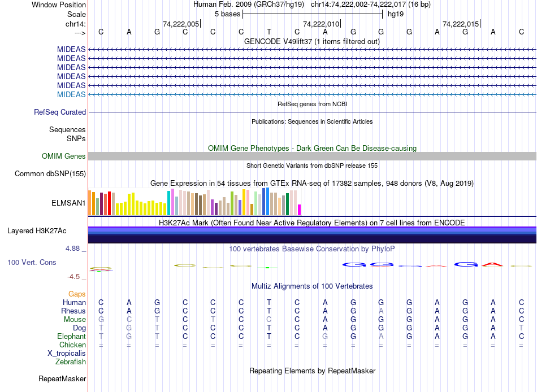Click the RepeatMasker track label

click(62, 378)
